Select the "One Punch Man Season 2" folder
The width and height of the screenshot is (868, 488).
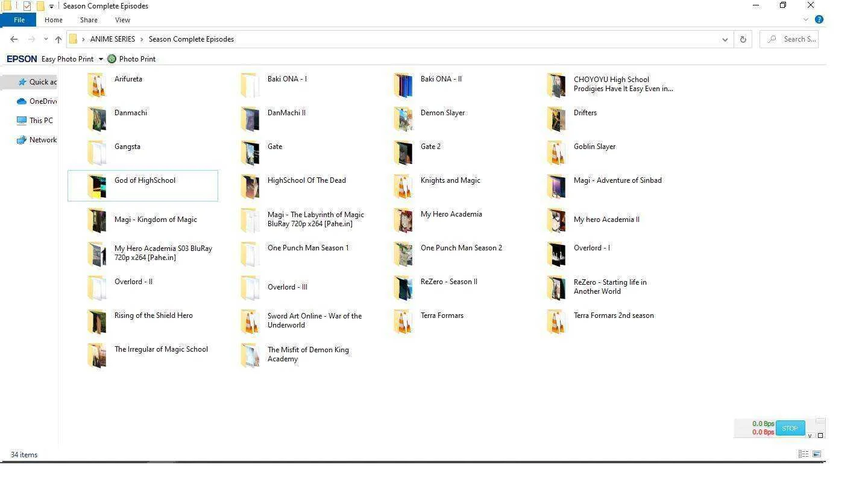(x=461, y=248)
